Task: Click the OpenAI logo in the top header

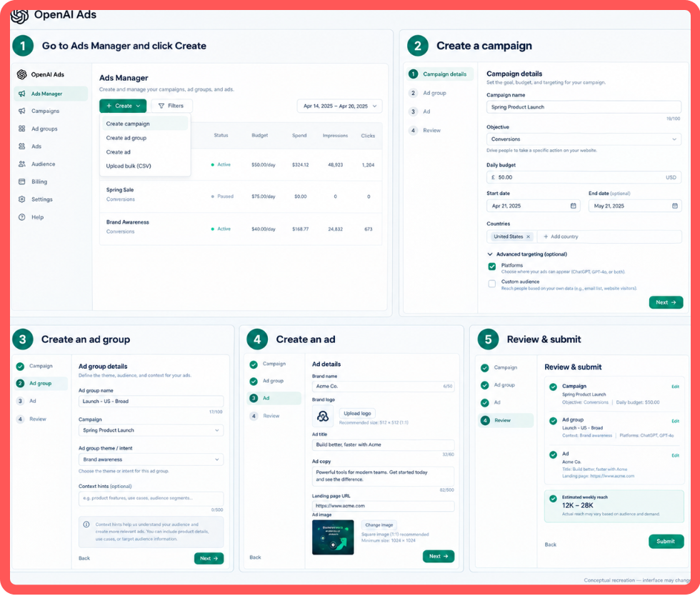Action: pos(19,16)
